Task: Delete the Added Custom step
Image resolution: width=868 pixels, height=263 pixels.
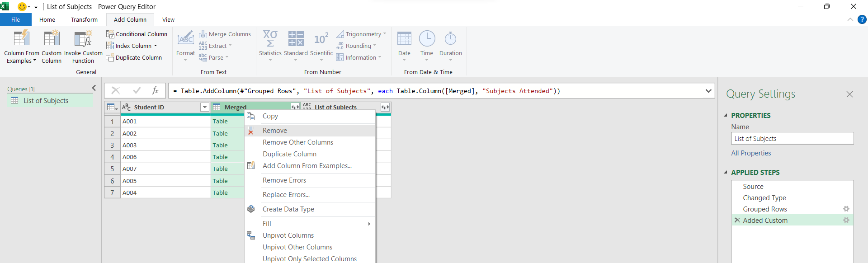Action: pos(737,220)
